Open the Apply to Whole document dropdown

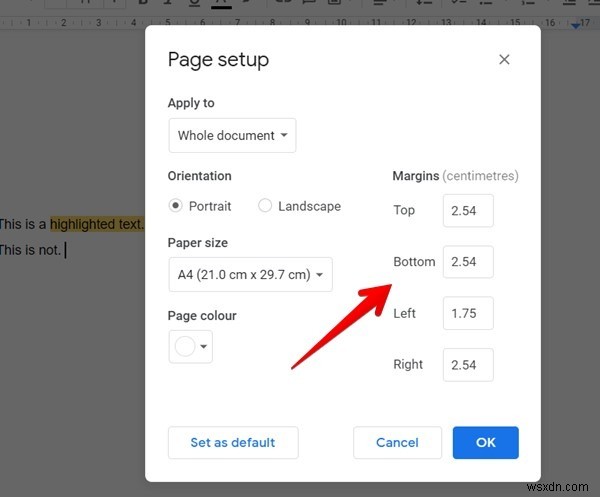(x=232, y=135)
